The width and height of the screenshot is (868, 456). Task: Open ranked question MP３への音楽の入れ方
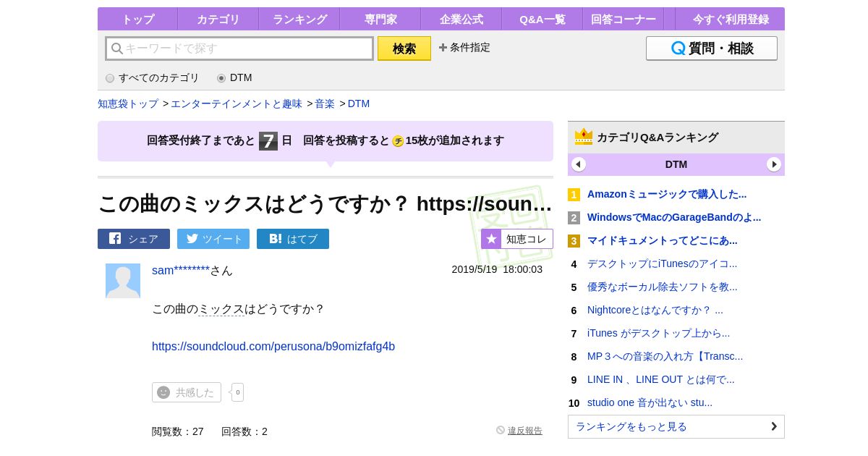pyautogui.click(x=665, y=356)
